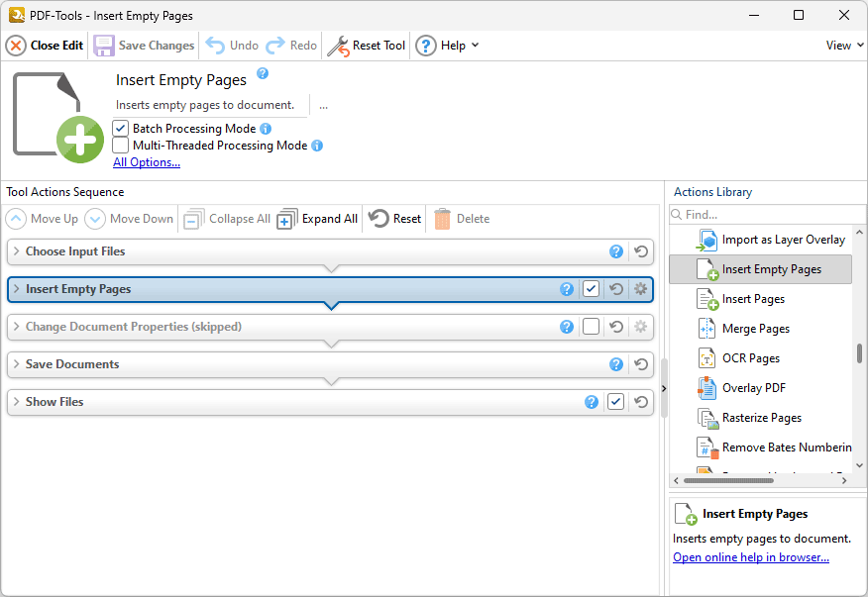Select Overlay PDF action in library

[x=741, y=388]
